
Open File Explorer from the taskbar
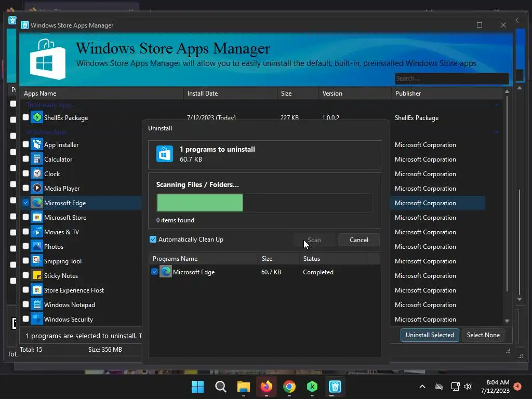click(x=243, y=387)
